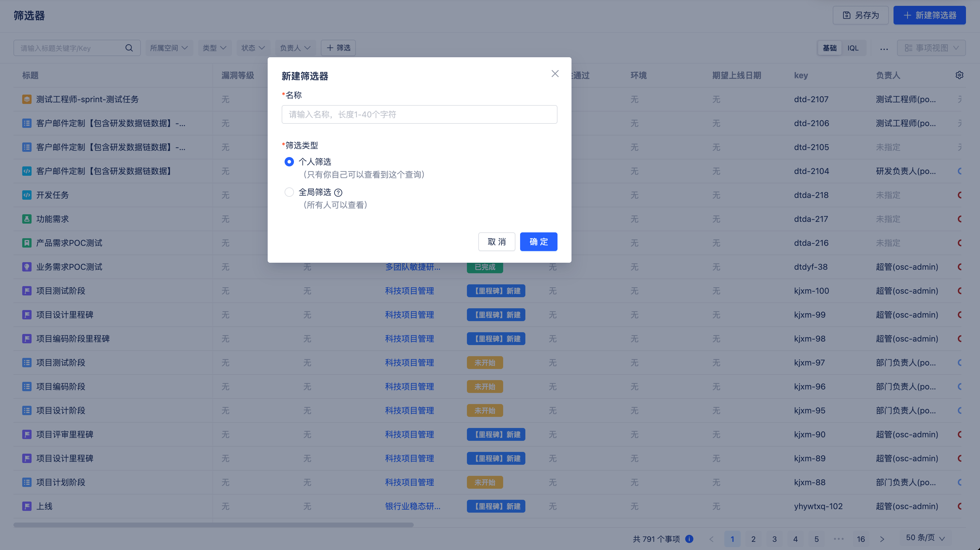Open table column settings gear
Viewport: 980px width, 550px height.
pyautogui.click(x=959, y=75)
